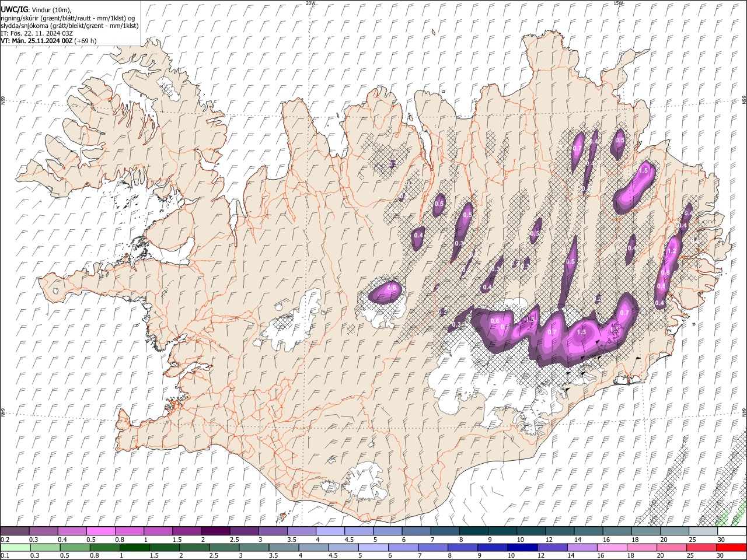Pick the 0.2–0.3 swatch in the upper snow scale

pos(15,531)
